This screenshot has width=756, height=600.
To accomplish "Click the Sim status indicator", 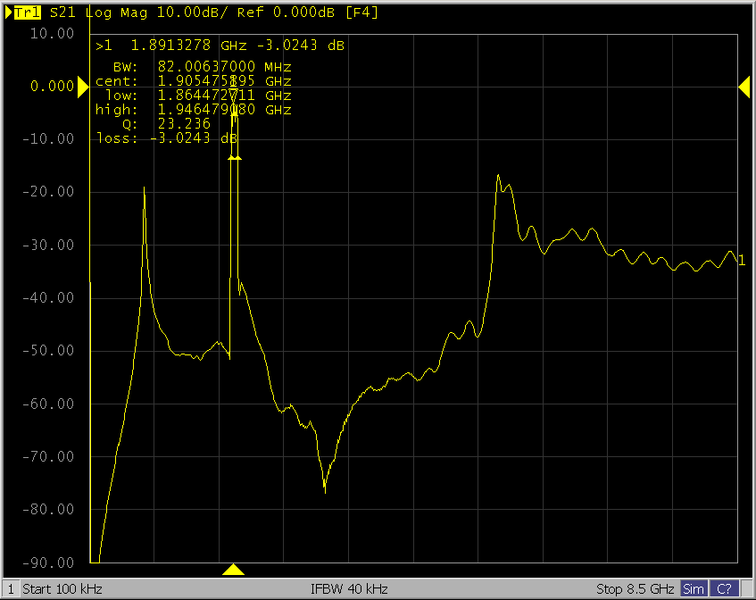I will [694, 588].
